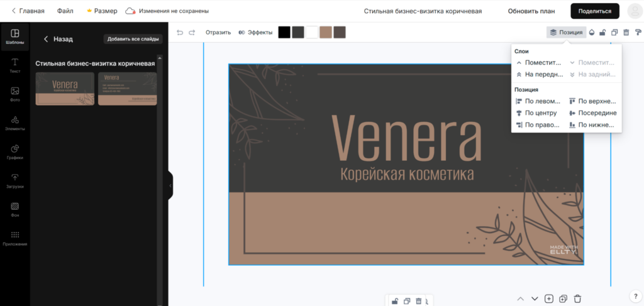Select the black color swatch
644x306 pixels.
click(x=284, y=33)
